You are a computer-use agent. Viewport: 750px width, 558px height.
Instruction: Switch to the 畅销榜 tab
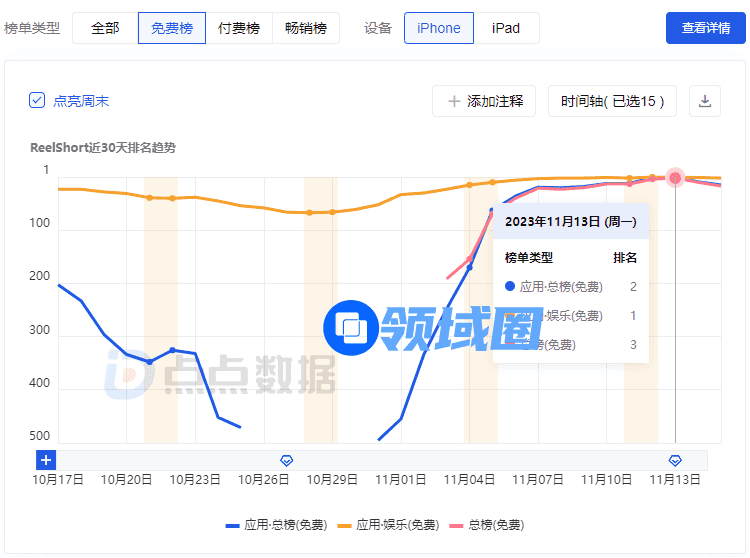[x=306, y=28]
